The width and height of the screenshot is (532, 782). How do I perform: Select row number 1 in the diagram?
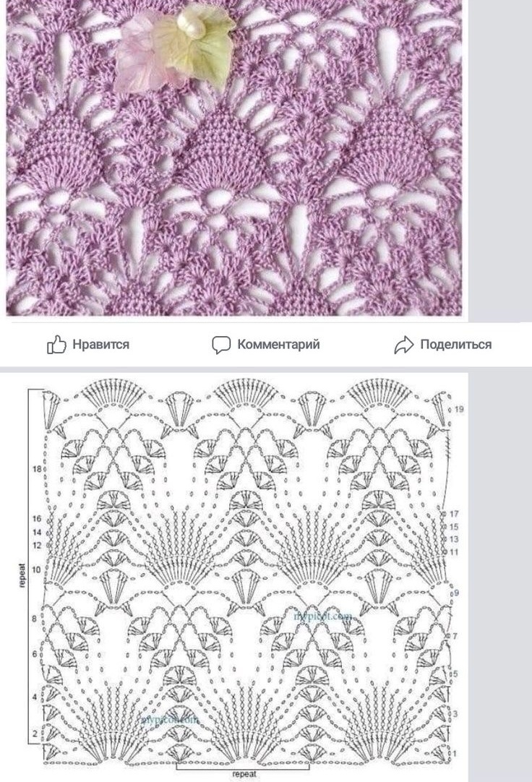pyautogui.click(x=455, y=754)
